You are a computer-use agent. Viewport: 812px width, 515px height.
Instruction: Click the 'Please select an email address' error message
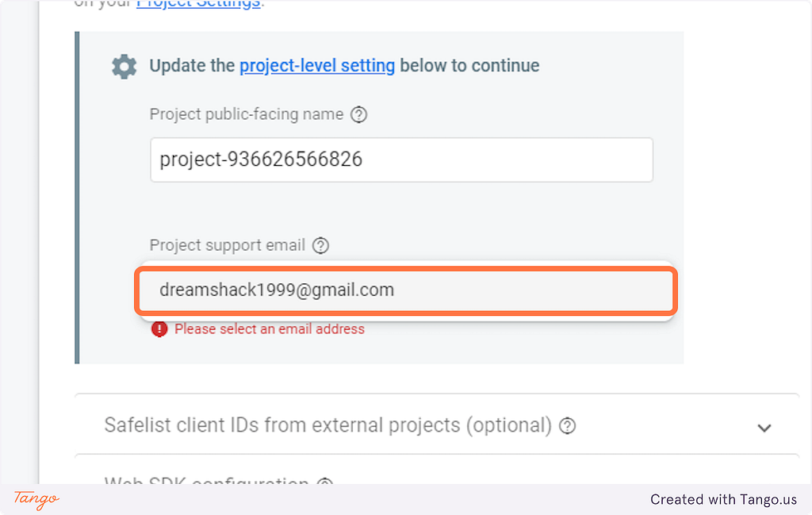point(270,329)
